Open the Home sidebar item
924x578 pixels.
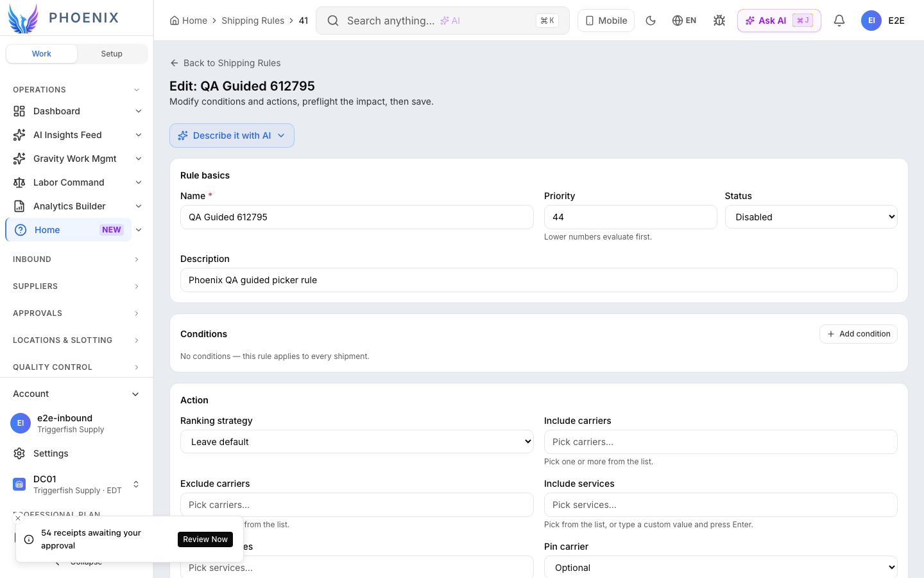pos(69,230)
